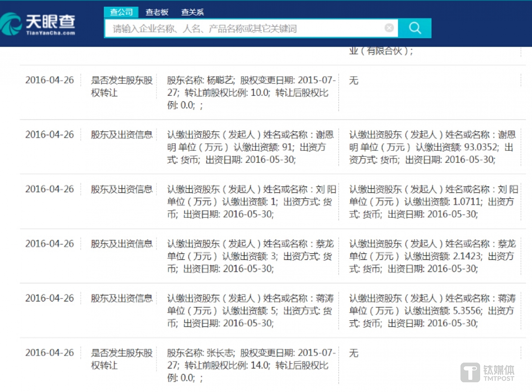Click 股东及出资信息 label in 刘阳 row
Image resolution: width=532 pixels, height=392 pixels.
[x=122, y=189]
